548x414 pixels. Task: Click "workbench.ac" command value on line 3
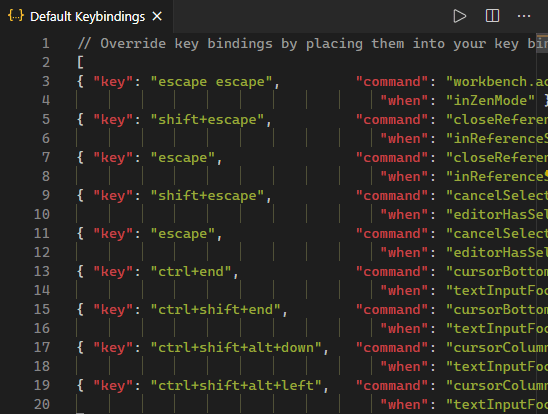pyautogui.click(x=497, y=82)
